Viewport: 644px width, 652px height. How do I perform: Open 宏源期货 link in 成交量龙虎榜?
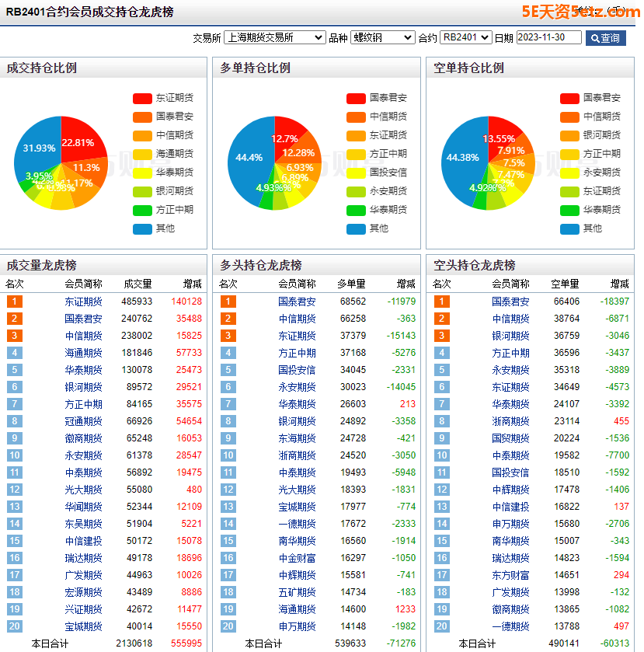tap(83, 592)
